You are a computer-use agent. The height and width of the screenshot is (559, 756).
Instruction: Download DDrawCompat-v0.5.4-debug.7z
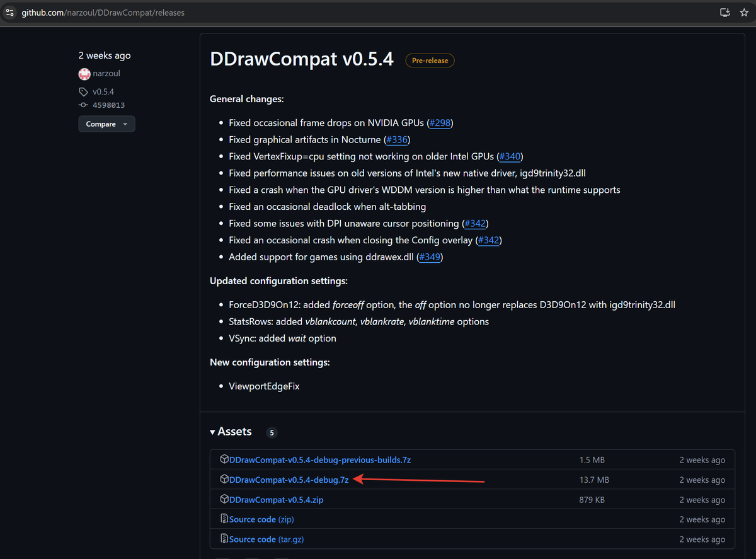[289, 480]
